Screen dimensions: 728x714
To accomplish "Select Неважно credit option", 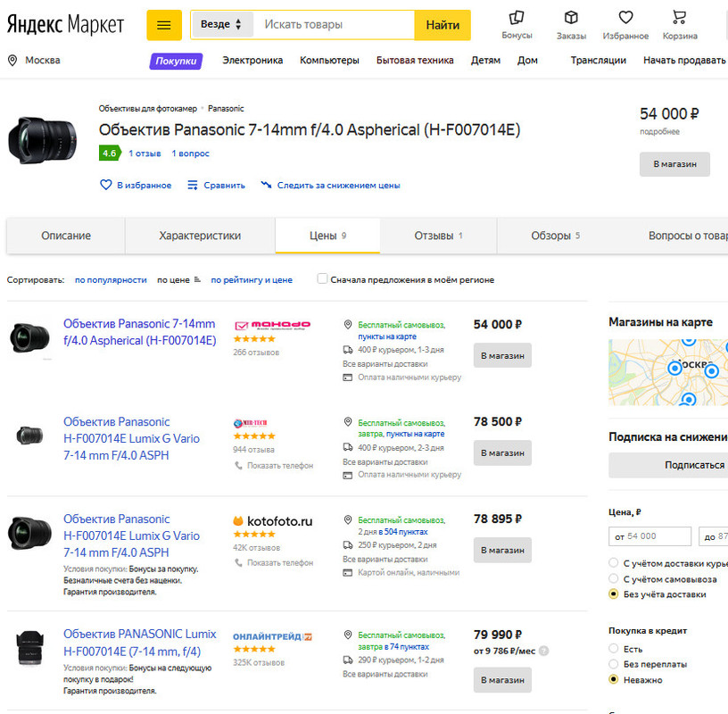I will [x=613, y=679].
